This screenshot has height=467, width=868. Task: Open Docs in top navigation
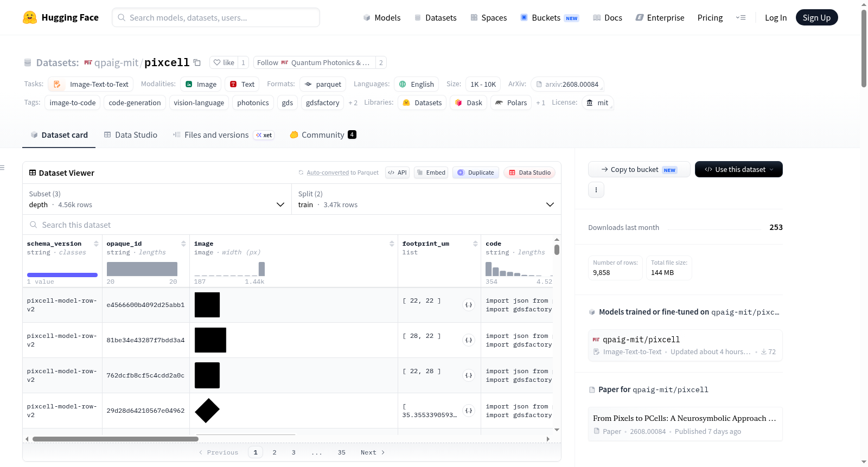pyautogui.click(x=608, y=17)
